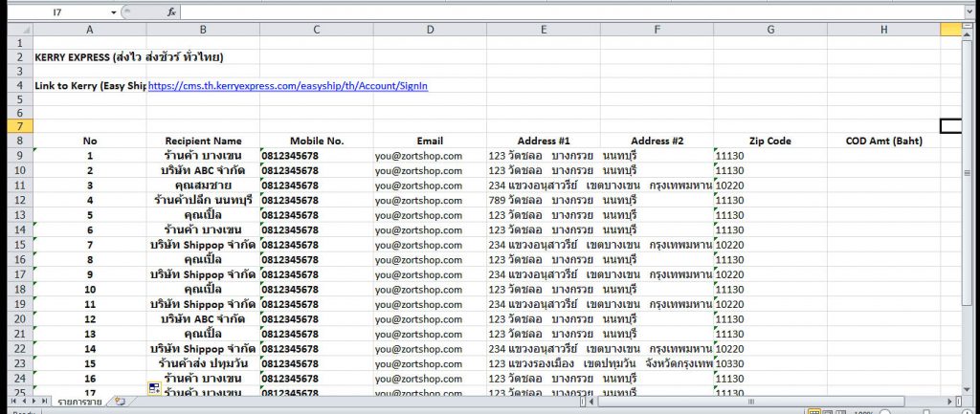This screenshot has height=414, width=980.
Task: Click the Recipient Name header cell
Action: [x=203, y=141]
